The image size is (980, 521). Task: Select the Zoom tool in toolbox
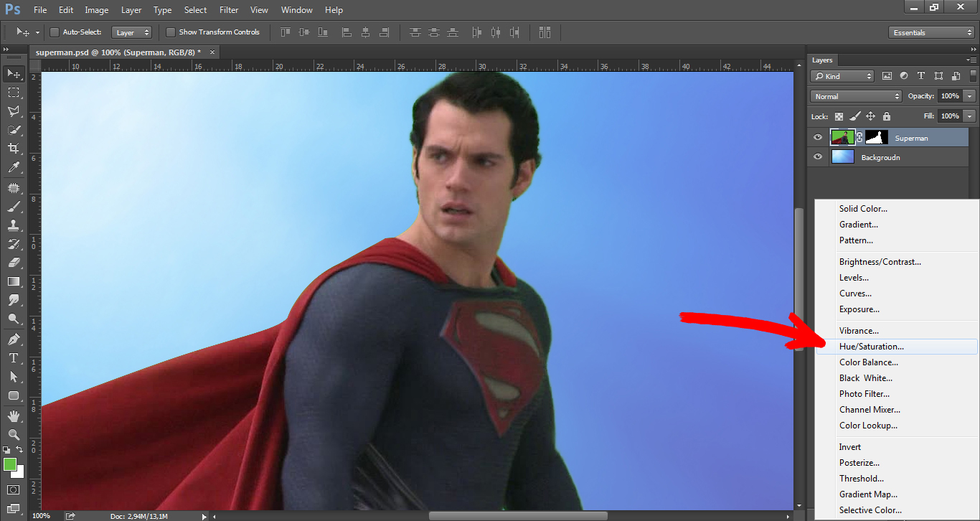pos(13,435)
